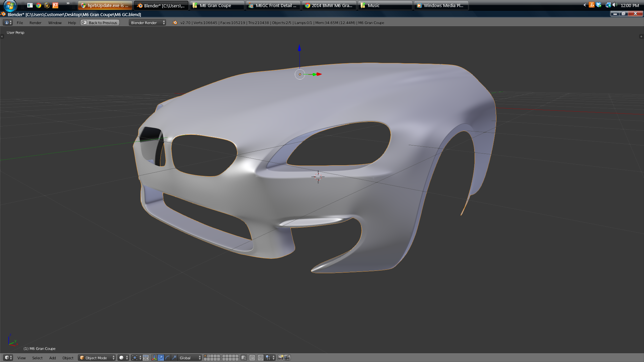Open the File menu
644x362 pixels.
[20, 23]
